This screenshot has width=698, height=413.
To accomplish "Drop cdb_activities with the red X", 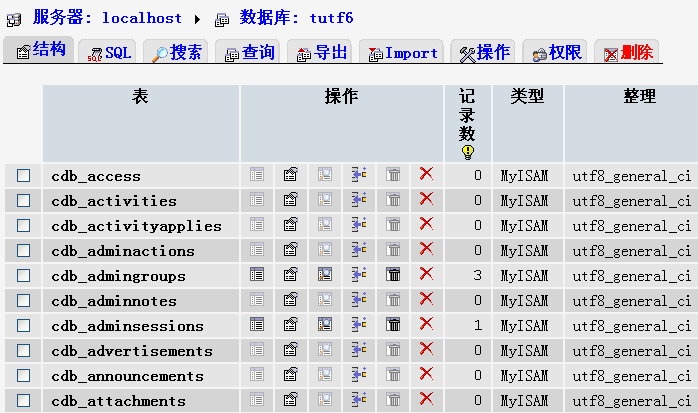I will [426, 198].
